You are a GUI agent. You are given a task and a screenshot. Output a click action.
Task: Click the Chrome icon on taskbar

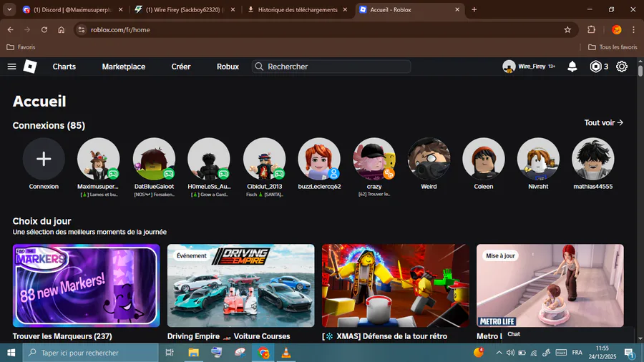click(x=263, y=353)
